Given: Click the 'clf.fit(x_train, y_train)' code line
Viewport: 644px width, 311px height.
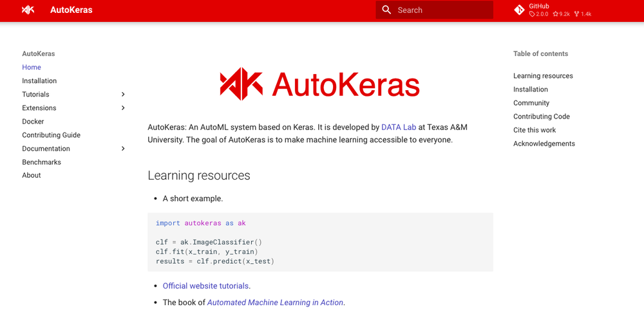Looking at the screenshot, I should point(207,252).
